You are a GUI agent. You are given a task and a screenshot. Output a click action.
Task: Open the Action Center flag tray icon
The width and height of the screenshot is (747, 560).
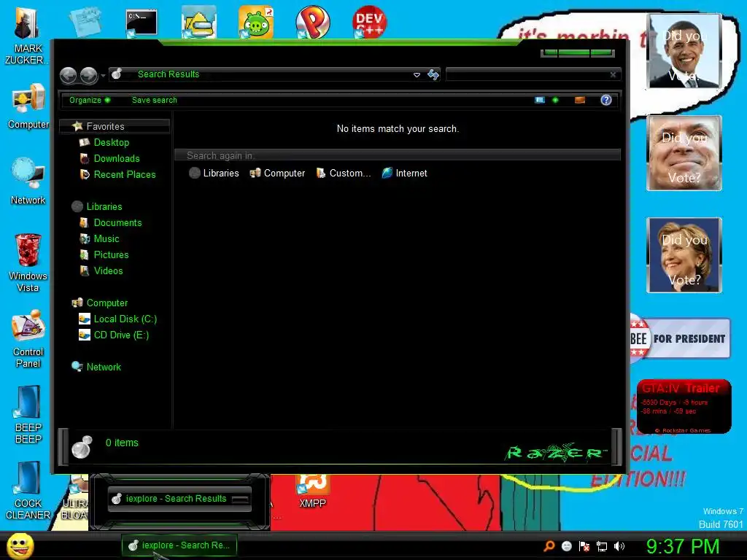click(584, 546)
